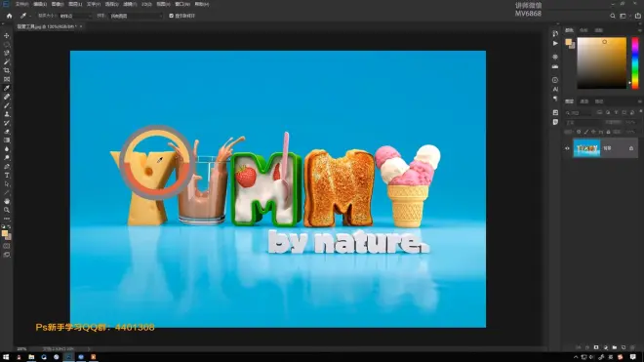Screen dimensions: 644x362
Task: Open the layer fill dropdown
Action: pyautogui.click(x=630, y=132)
